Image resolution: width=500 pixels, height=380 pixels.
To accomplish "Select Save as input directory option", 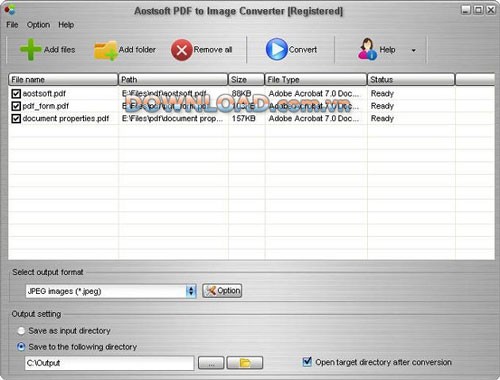I will pyautogui.click(x=21, y=331).
